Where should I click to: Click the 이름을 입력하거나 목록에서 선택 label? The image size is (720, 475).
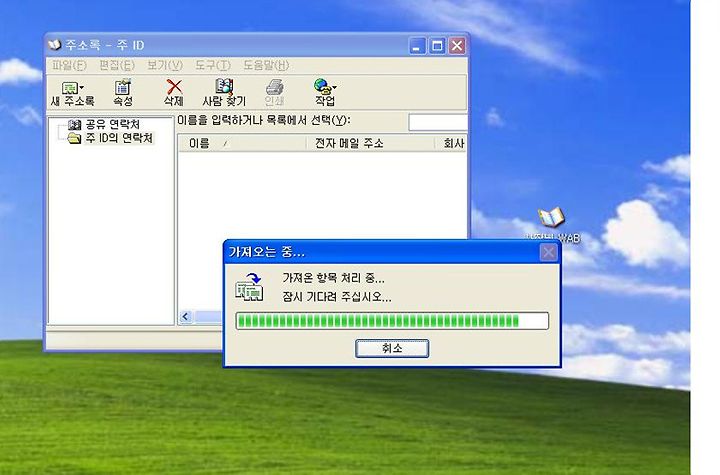(x=264, y=120)
